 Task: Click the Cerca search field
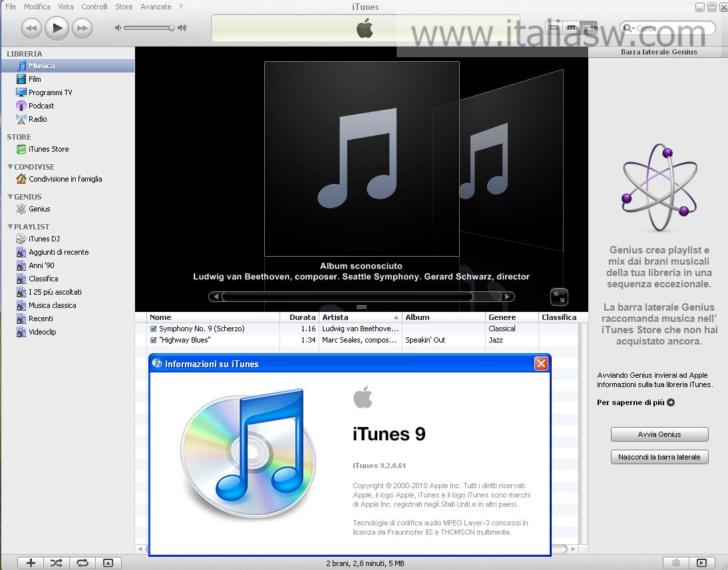667,29
